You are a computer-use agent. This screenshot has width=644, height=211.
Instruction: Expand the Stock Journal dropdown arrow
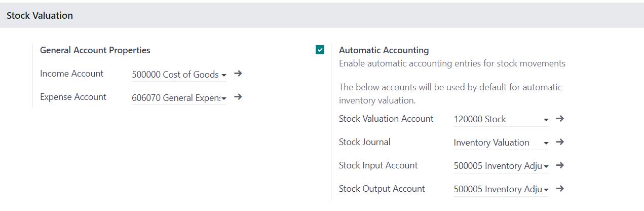point(546,144)
